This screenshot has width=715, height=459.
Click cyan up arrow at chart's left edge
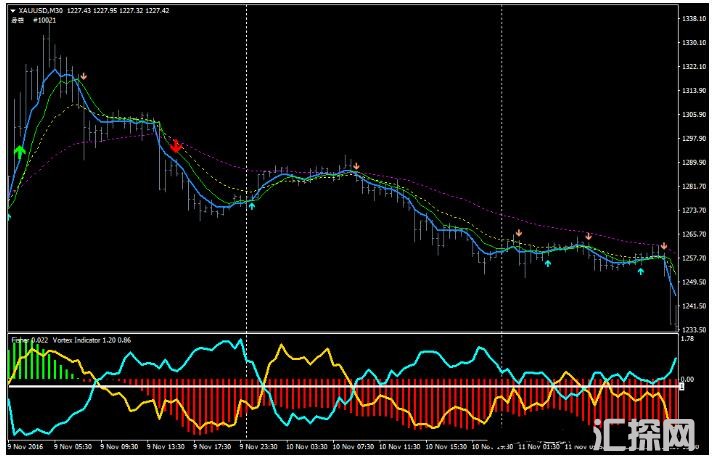(9, 216)
